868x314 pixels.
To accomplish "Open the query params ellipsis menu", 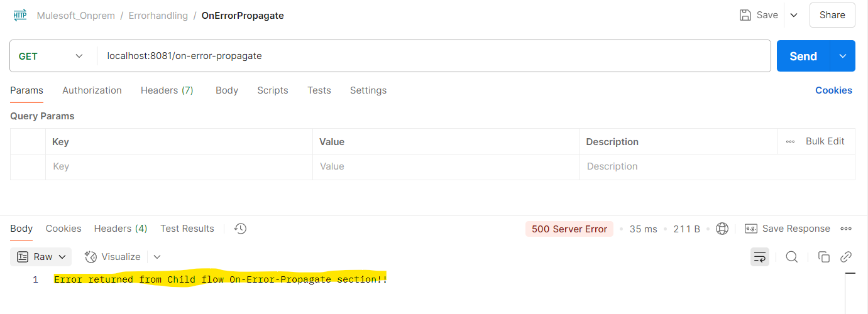I will (x=790, y=141).
